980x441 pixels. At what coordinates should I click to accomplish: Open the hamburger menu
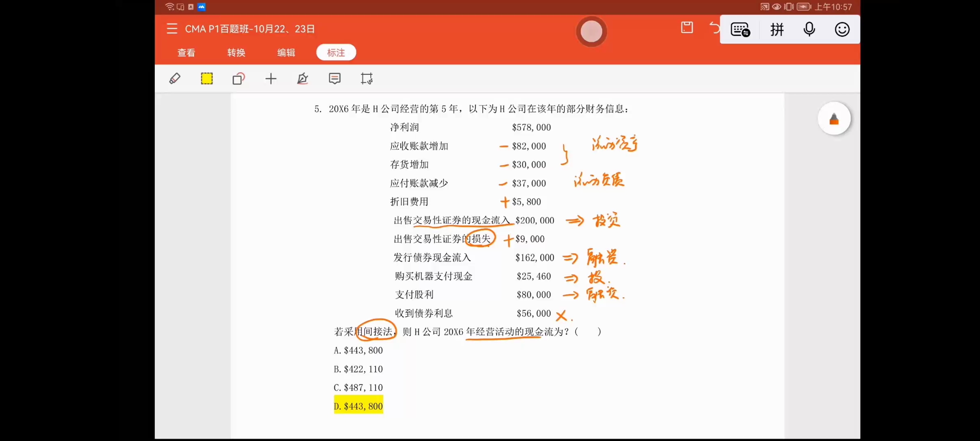[x=172, y=29]
